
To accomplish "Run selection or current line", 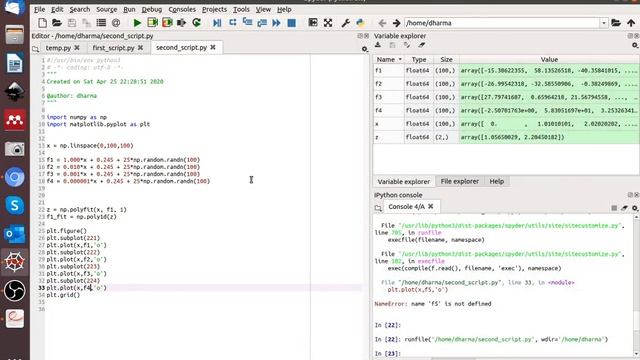I will 182,23.
